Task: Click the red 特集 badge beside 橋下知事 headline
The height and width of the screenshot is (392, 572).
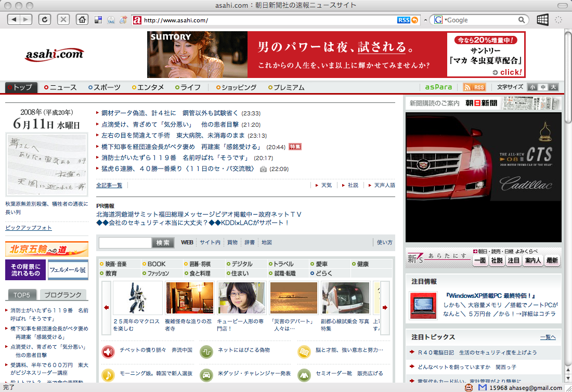Action: pos(295,147)
